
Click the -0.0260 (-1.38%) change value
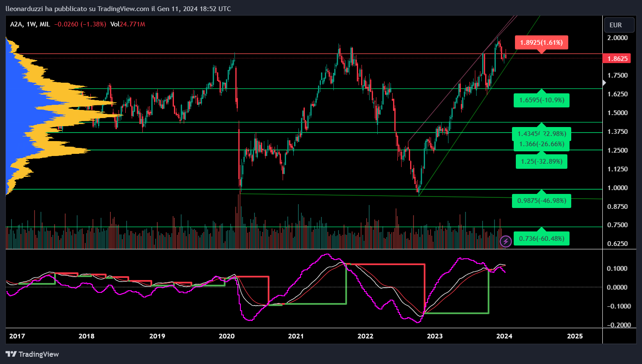(x=80, y=24)
